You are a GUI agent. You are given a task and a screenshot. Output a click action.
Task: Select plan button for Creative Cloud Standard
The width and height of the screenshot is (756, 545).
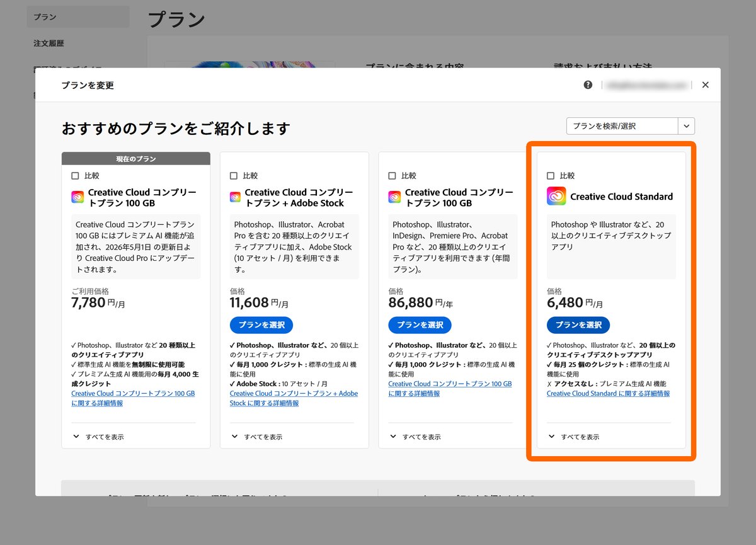coord(578,325)
